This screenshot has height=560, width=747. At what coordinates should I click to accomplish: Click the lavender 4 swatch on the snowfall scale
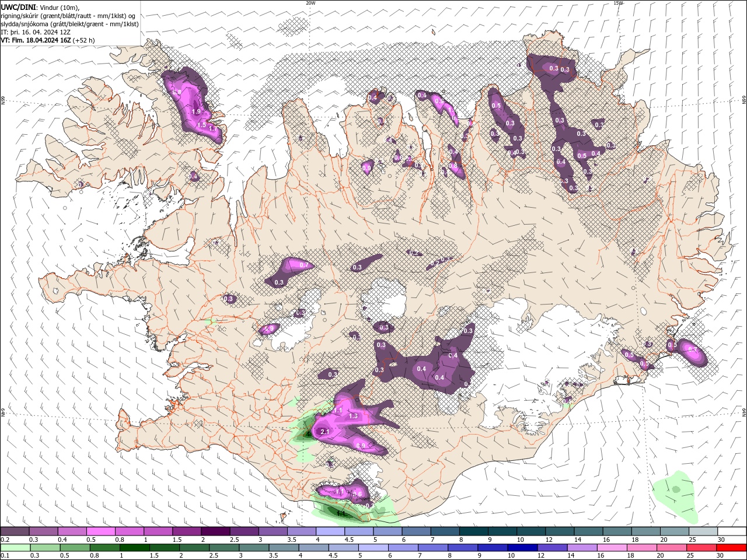330,531
